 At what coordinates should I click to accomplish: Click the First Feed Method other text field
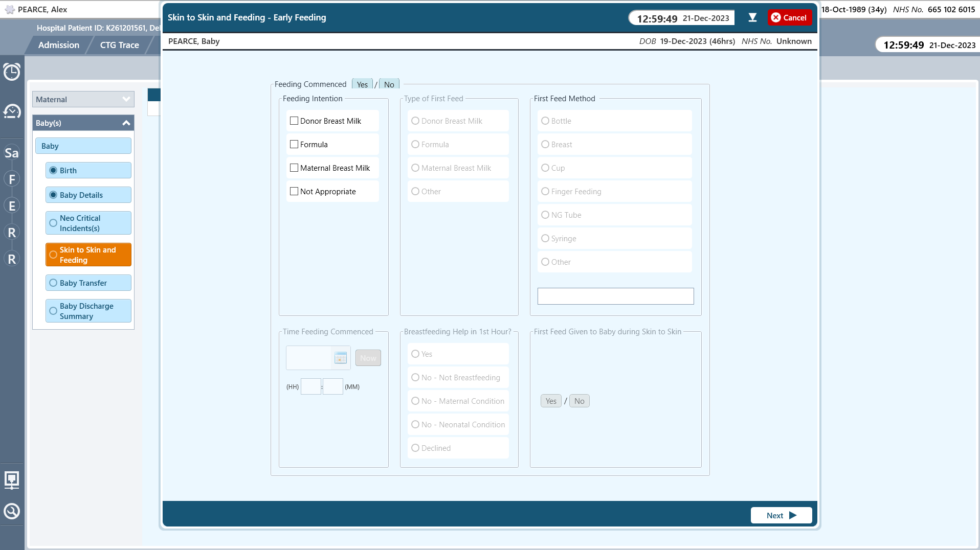click(x=615, y=296)
